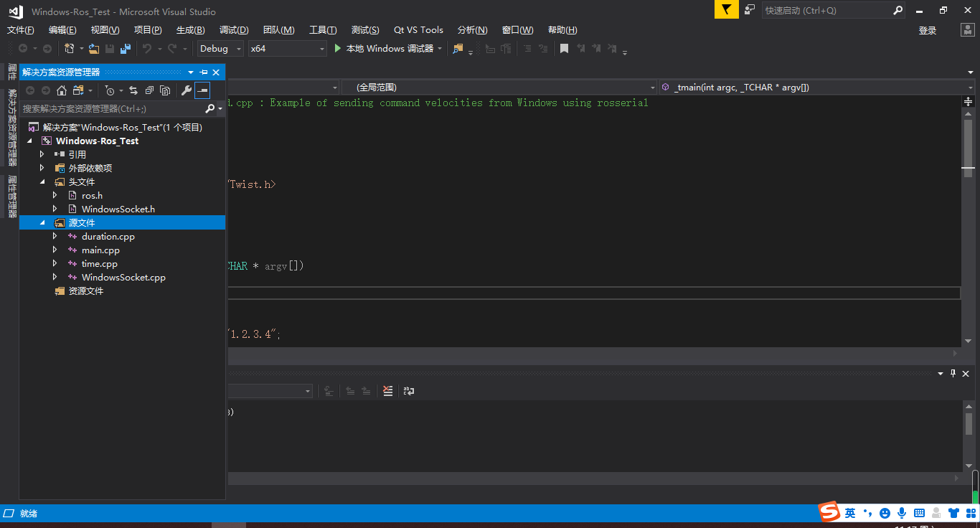This screenshot has width=980, height=528.
Task: Click the new project toolbar icon
Action: 70,49
